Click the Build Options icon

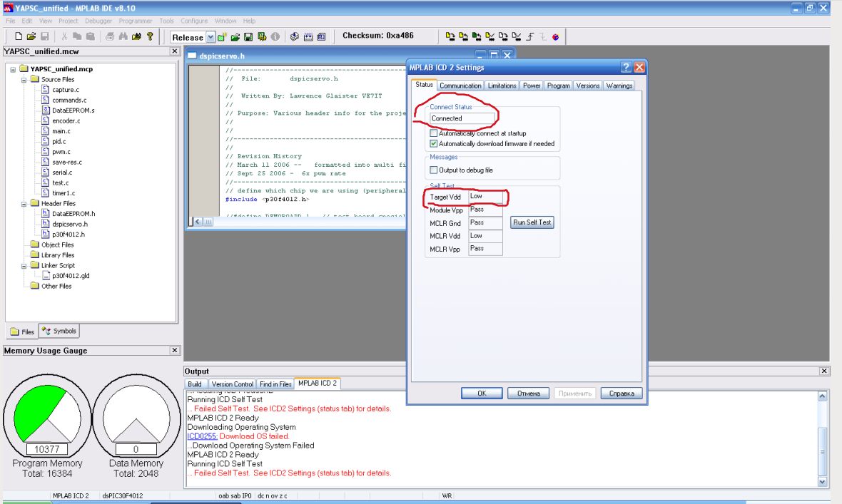click(261, 37)
